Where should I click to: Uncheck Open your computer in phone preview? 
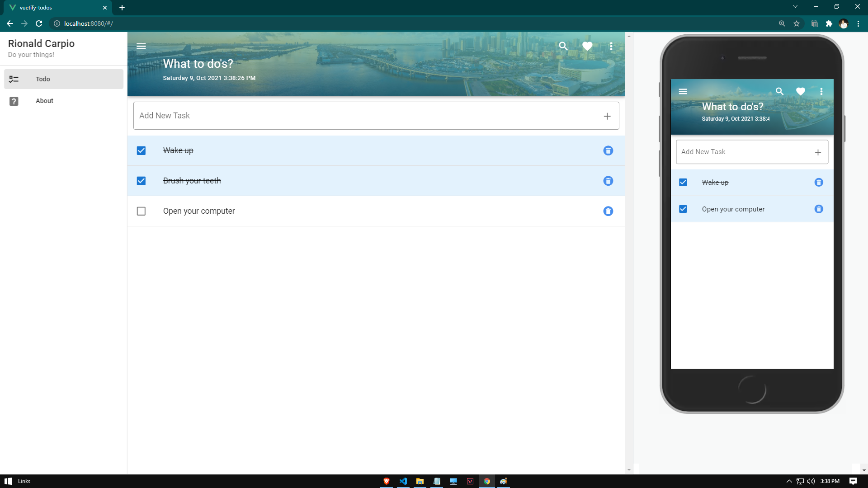pos(683,209)
